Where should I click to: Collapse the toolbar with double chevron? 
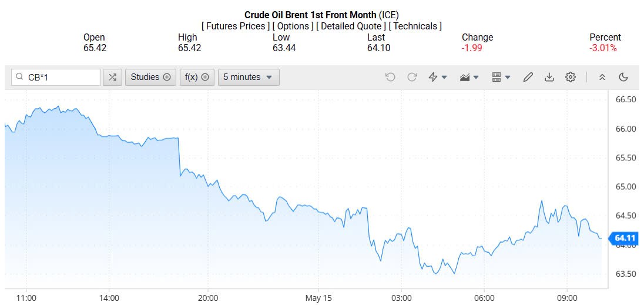[x=602, y=77]
